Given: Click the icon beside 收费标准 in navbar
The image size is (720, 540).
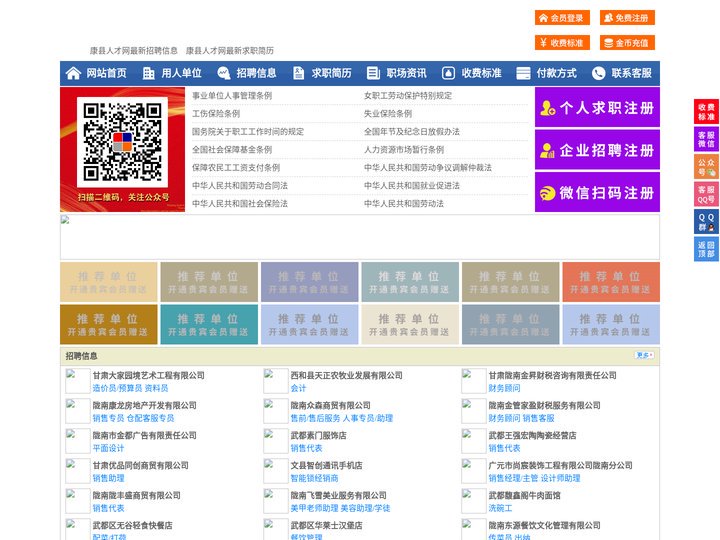Looking at the screenshot, I should click(448, 73).
